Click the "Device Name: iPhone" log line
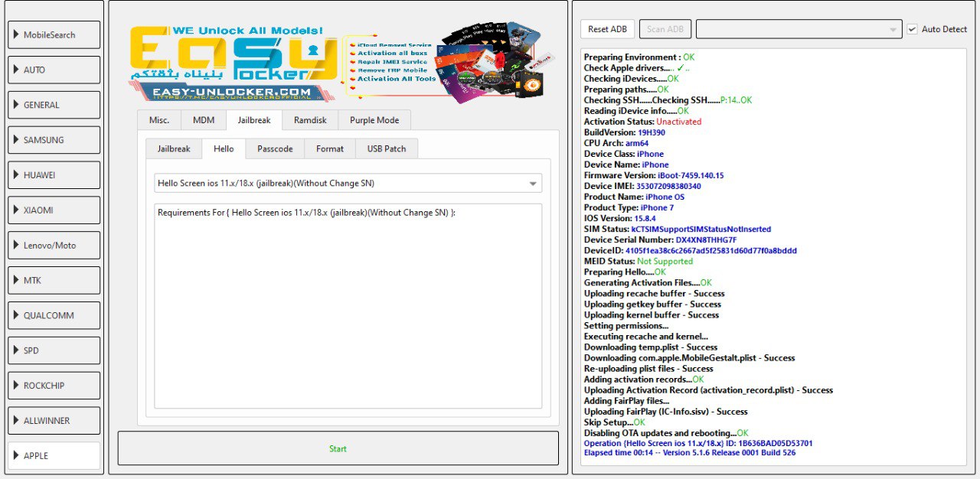 (x=626, y=165)
